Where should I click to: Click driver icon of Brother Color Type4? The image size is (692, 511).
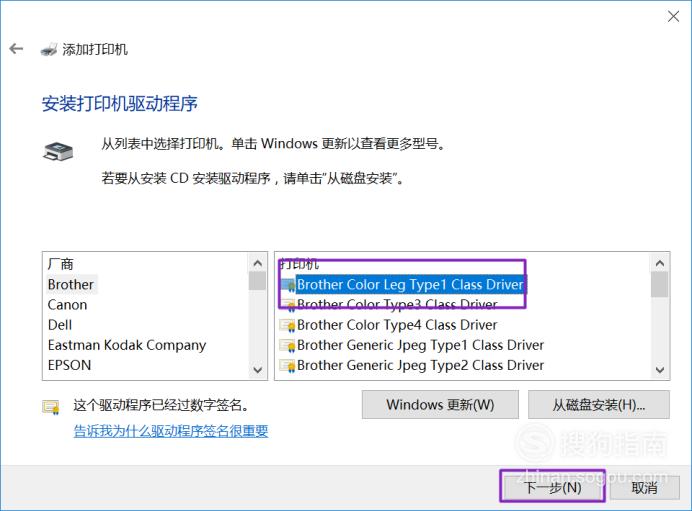[287, 325]
